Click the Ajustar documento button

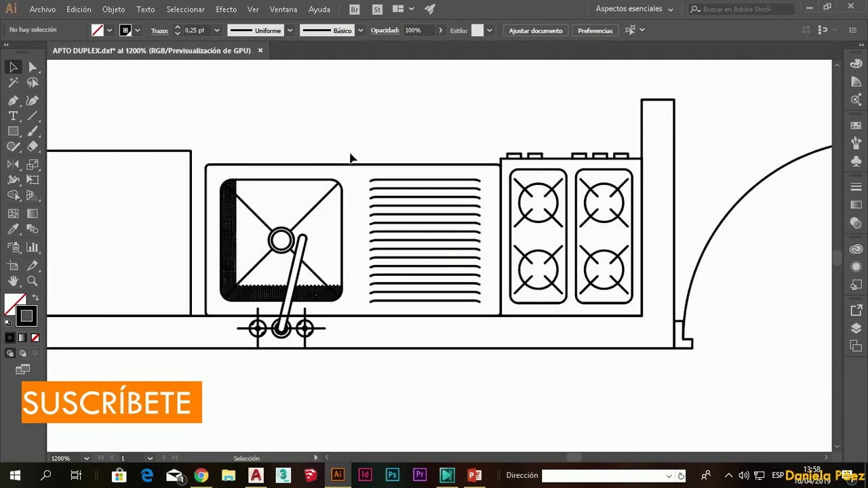point(535,30)
